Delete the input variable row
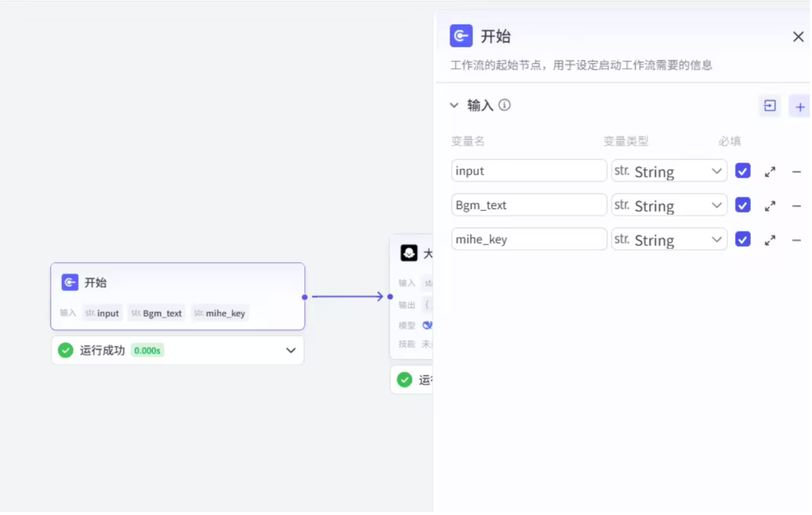 [796, 171]
